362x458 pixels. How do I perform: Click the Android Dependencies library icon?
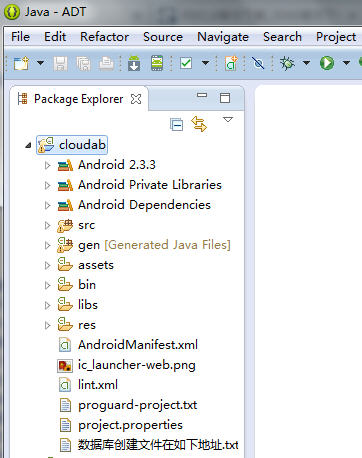(65, 205)
